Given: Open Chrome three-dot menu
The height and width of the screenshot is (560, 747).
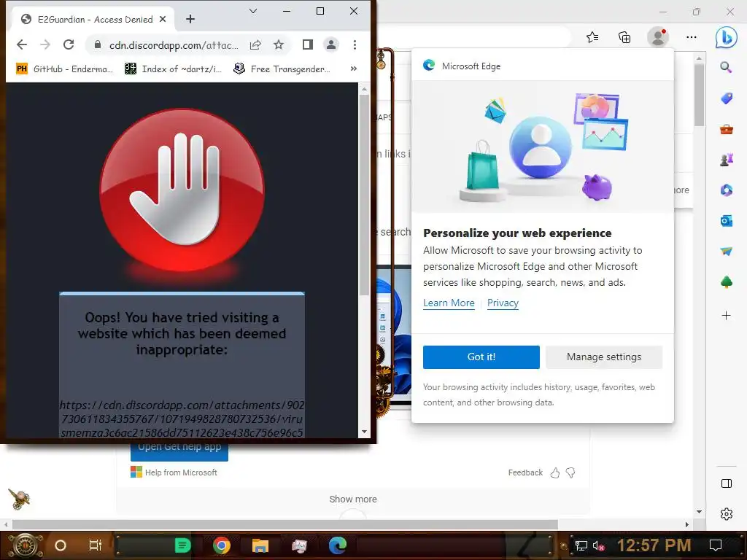Looking at the screenshot, I should click(x=355, y=44).
